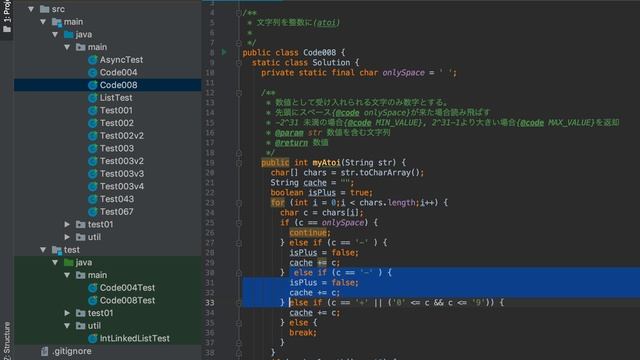
Task: Click the Test002 class icon
Action: coord(93,123)
